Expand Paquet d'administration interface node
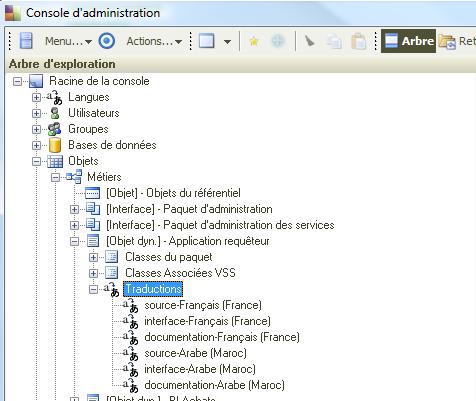 pos(74,209)
